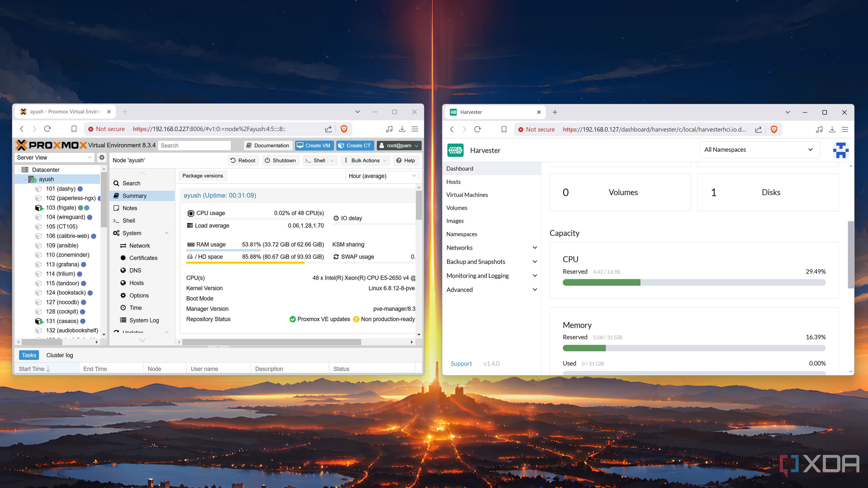This screenshot has width=868, height=488.
Task: Click the media control icon in the toolbar
Action: tap(389, 129)
